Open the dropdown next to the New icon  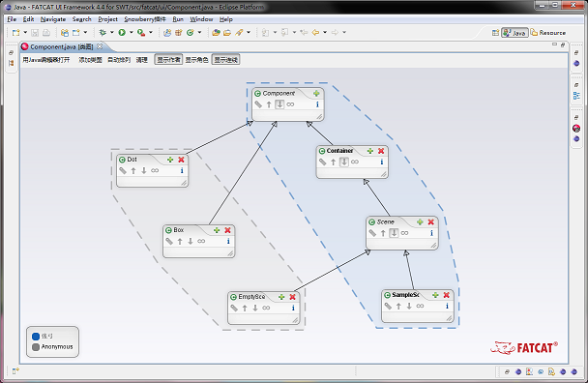point(25,33)
